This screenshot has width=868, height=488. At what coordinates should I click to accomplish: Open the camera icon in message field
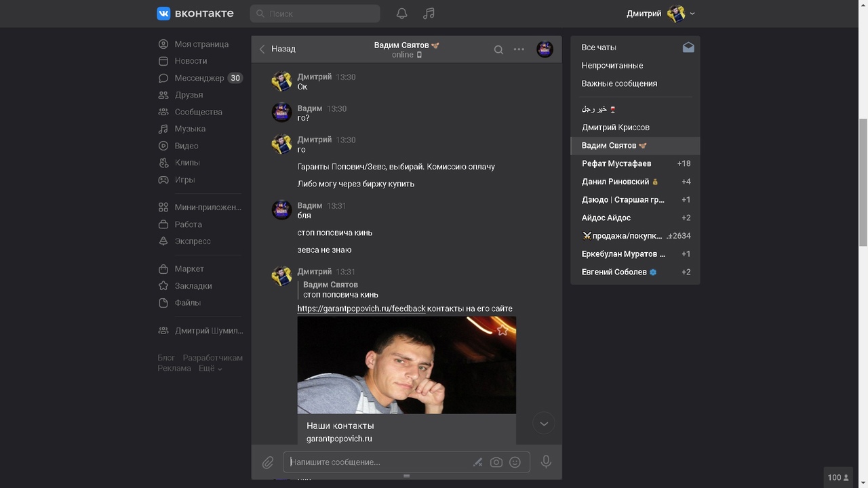pyautogui.click(x=496, y=462)
